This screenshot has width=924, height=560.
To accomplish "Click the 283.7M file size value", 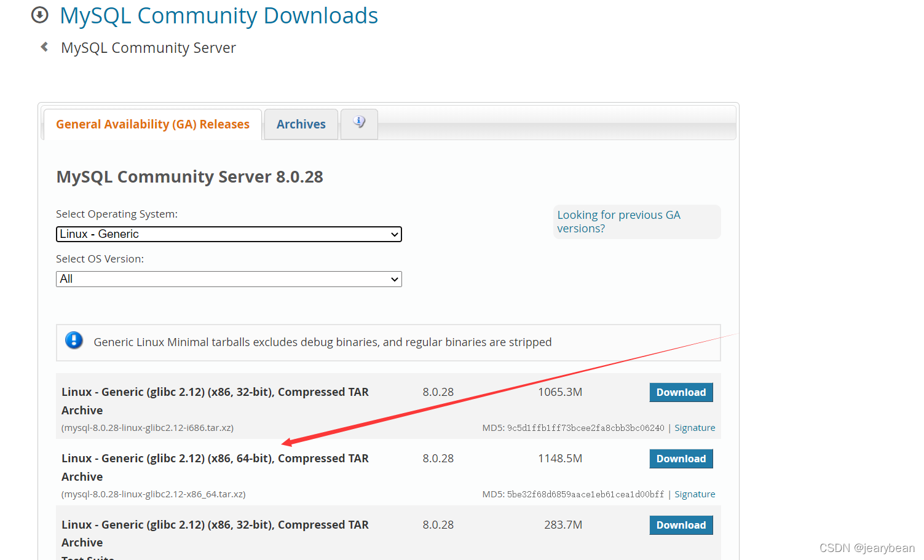I will [x=563, y=525].
